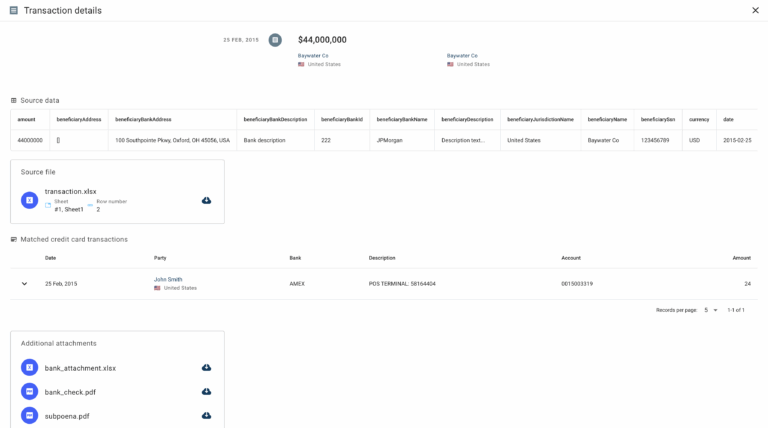
Task: Click the subpoena.pdf document icon
Action: 30,416
